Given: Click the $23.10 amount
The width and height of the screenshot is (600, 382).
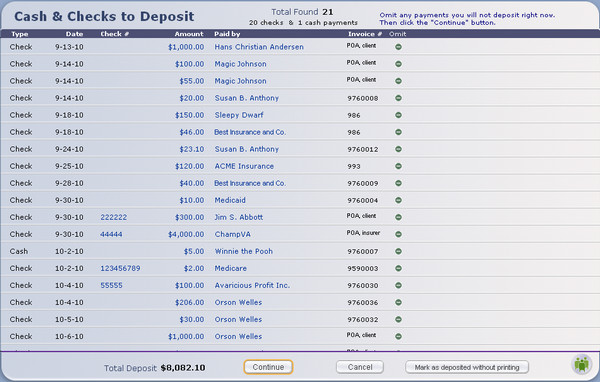Looking at the screenshot, I should pyautogui.click(x=192, y=149).
